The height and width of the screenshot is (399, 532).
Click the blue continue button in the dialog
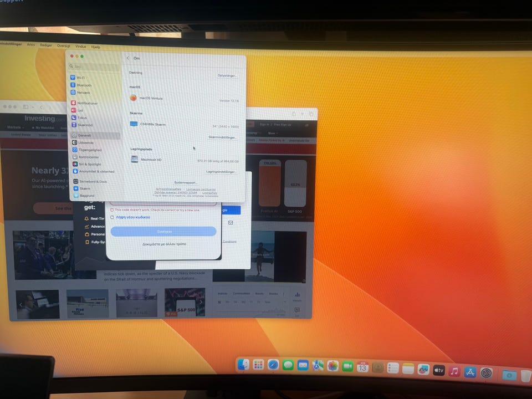[x=163, y=232]
